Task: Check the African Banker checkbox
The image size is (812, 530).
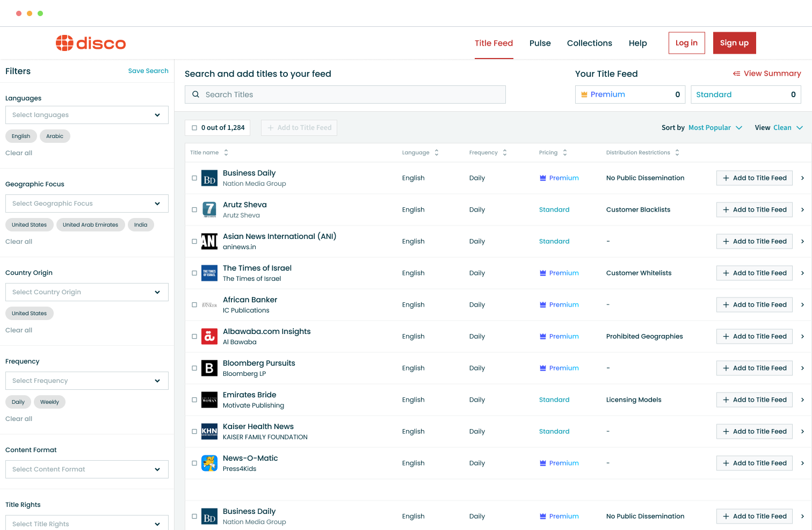Action: (194, 305)
